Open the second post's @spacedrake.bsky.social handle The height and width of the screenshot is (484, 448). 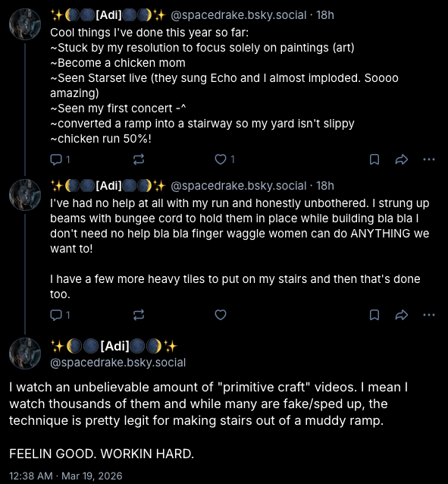coord(239,186)
